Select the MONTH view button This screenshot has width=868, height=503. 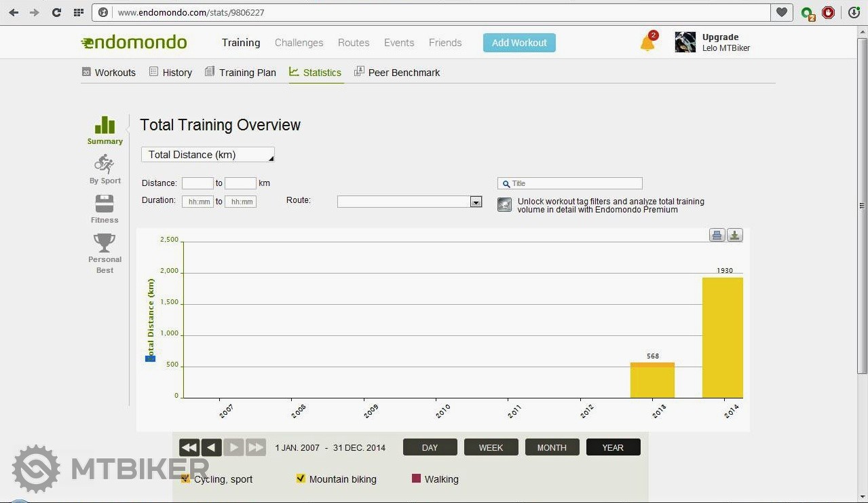552,447
